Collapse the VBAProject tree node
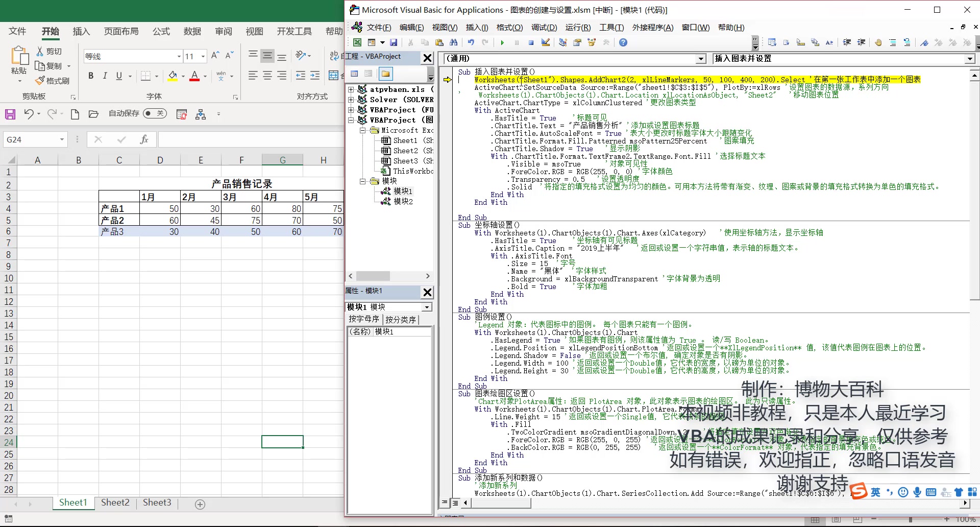The height and width of the screenshot is (527, 980). click(x=351, y=119)
